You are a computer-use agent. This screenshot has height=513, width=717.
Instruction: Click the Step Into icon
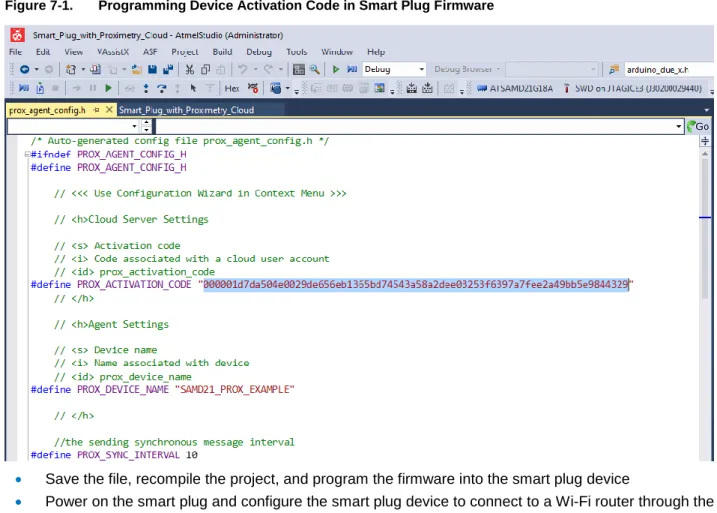coord(146,88)
